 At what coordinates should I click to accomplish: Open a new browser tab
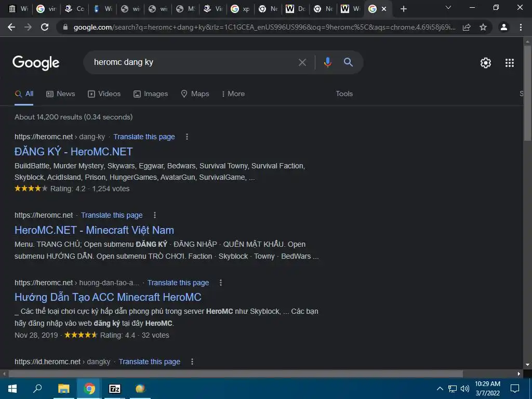403,9
